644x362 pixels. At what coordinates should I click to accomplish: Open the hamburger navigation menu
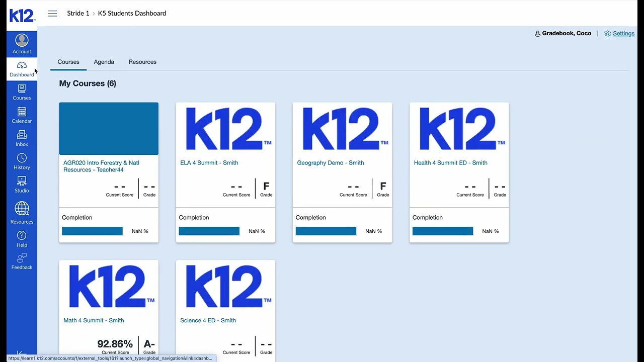point(52,14)
